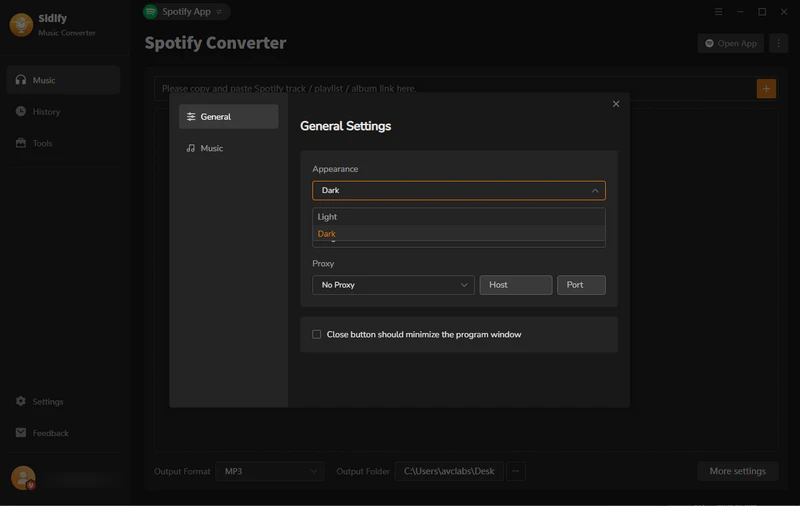800x506 pixels.
Task: Collapse the Appearance dropdown showing Dark
Action: tap(459, 190)
